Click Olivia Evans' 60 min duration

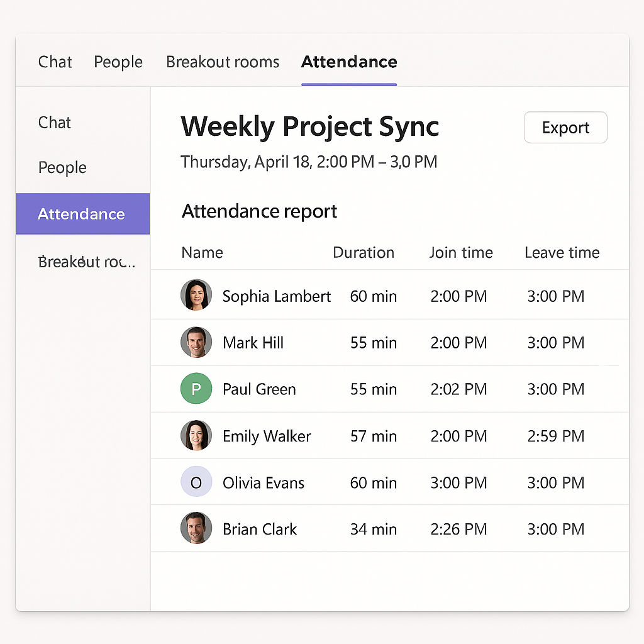[x=374, y=482]
